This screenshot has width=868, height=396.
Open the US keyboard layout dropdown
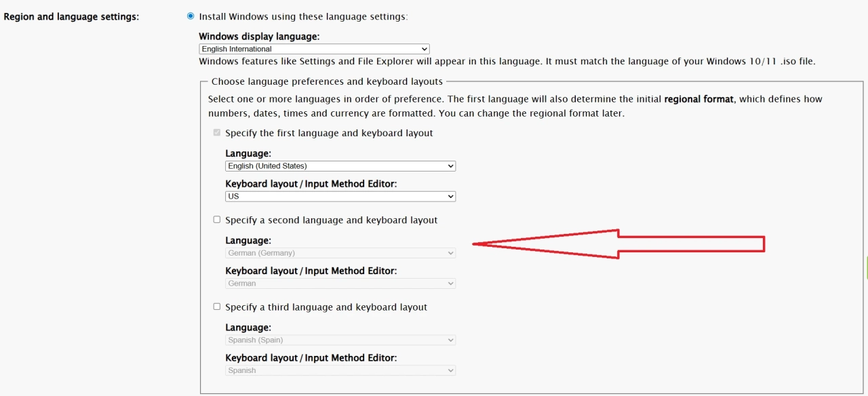coord(340,197)
